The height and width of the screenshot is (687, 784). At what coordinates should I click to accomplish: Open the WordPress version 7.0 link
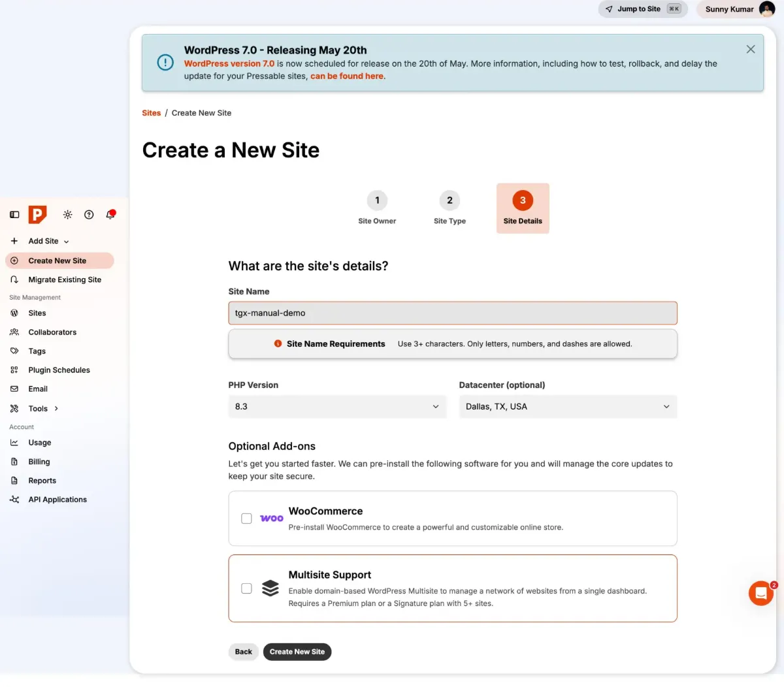(229, 64)
